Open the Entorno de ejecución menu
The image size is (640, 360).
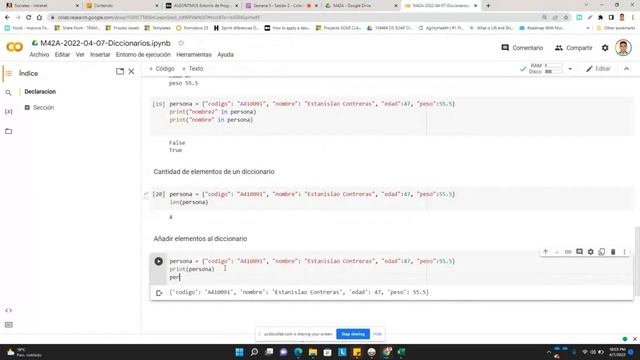click(x=143, y=55)
